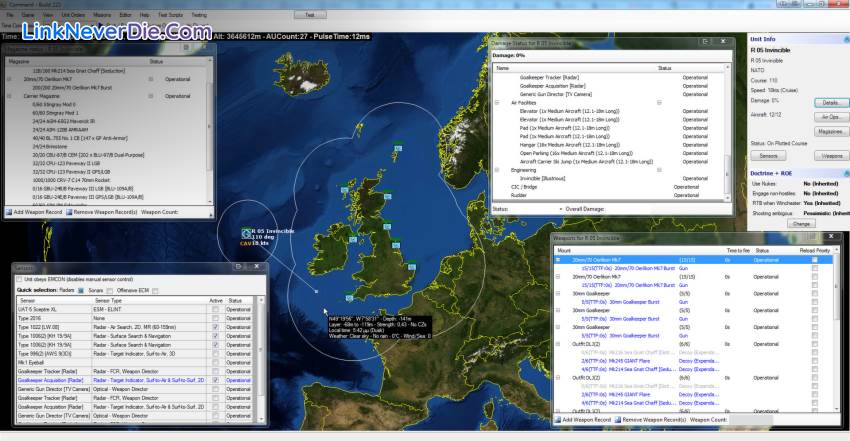Click the Sensors button in Unit Info
Viewport: 850px width, 441px height.
point(768,156)
